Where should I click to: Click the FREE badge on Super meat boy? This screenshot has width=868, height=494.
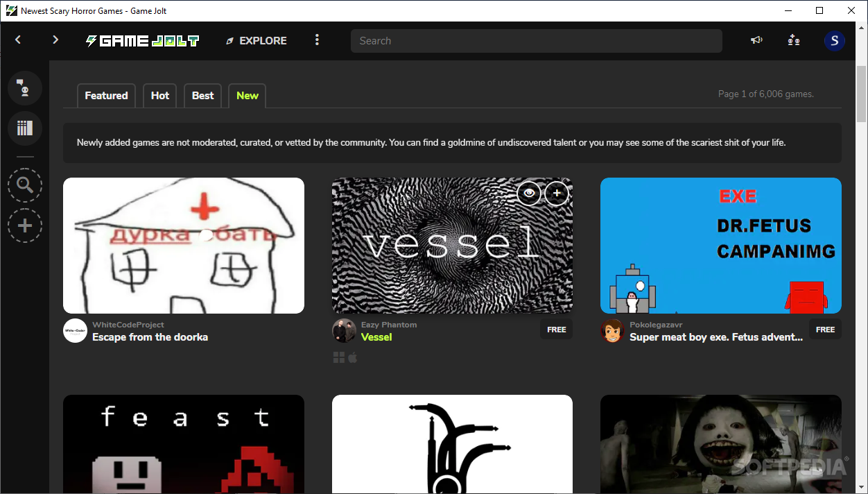point(825,330)
